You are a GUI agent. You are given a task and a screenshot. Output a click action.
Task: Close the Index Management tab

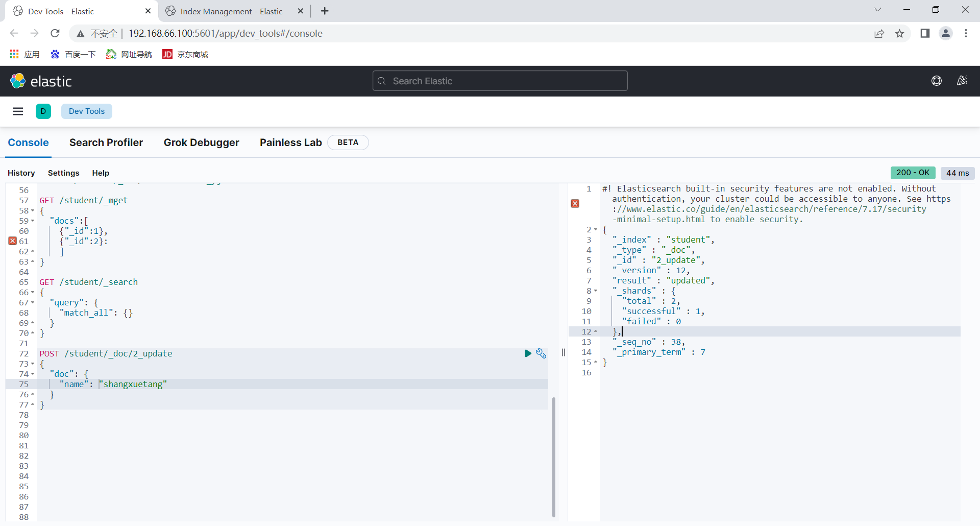coord(301,11)
